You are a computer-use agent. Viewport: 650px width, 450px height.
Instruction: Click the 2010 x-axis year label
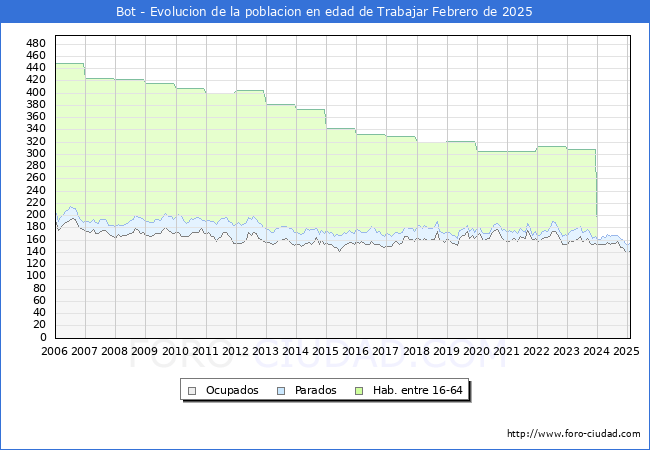[x=175, y=351]
